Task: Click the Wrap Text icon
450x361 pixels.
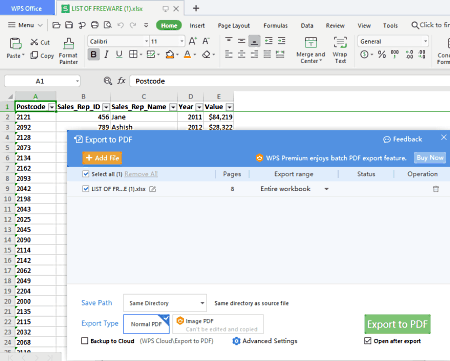Action: [340, 43]
